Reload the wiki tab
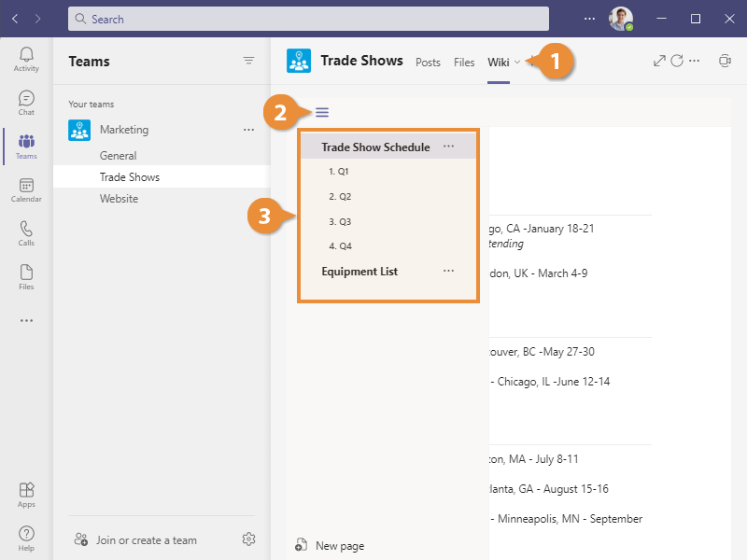 click(x=676, y=61)
